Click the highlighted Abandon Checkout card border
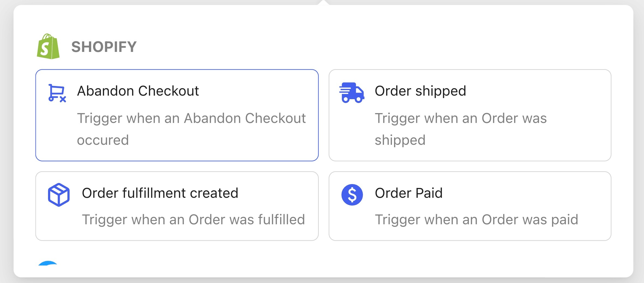Image resolution: width=644 pixels, height=283 pixels. [177, 70]
